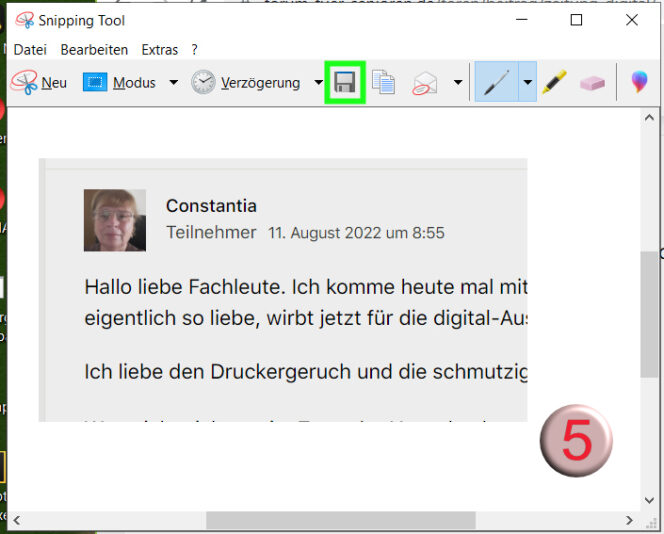Image resolution: width=664 pixels, height=534 pixels.
Task: Click the save snip floppy disk icon
Action: tap(346, 83)
